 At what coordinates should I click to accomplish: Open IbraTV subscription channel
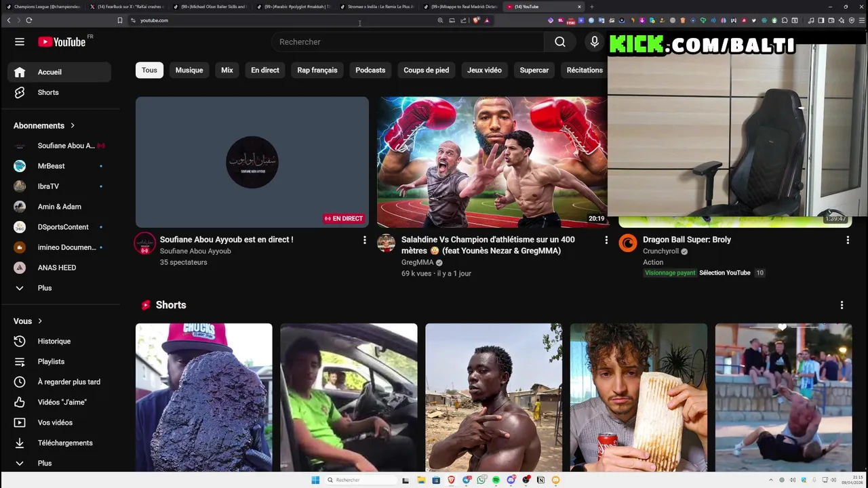[59, 186]
